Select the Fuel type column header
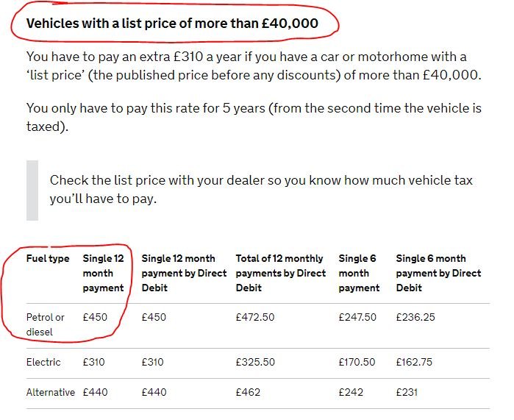514x420 pixels. (x=48, y=258)
